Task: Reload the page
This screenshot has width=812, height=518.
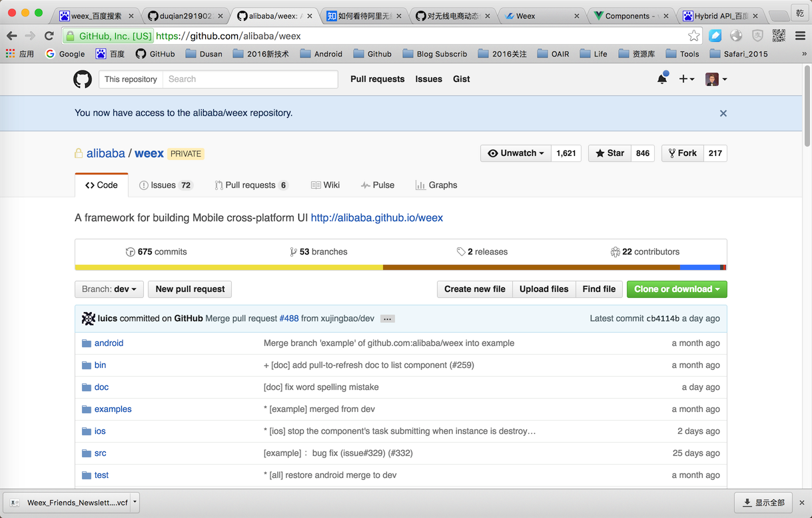Action: click(49, 36)
